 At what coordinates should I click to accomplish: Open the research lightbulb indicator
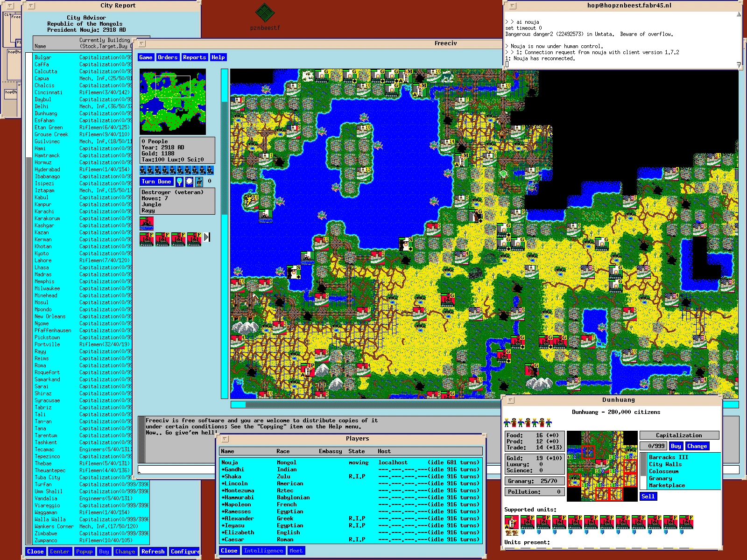point(179,182)
